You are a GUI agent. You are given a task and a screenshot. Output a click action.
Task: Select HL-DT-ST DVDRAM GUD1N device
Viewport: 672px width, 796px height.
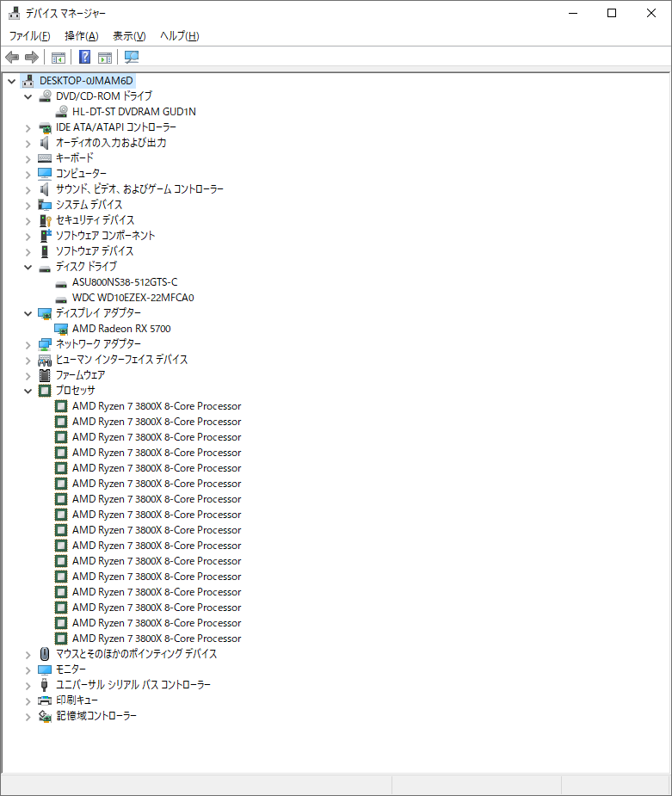[x=134, y=112]
